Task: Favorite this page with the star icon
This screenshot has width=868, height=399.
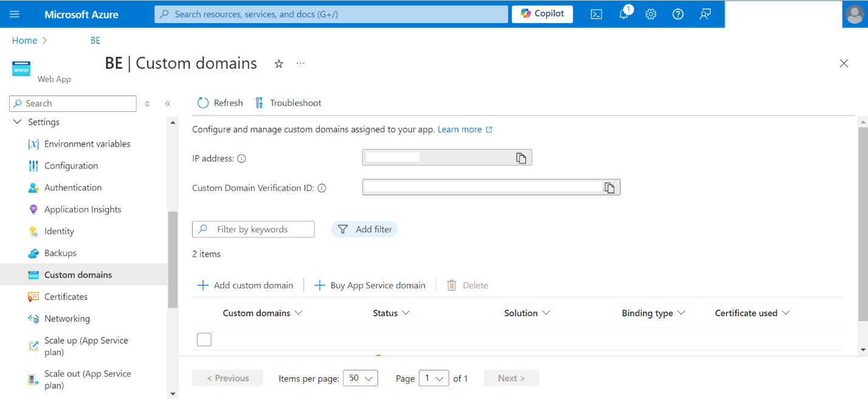Action: [279, 63]
